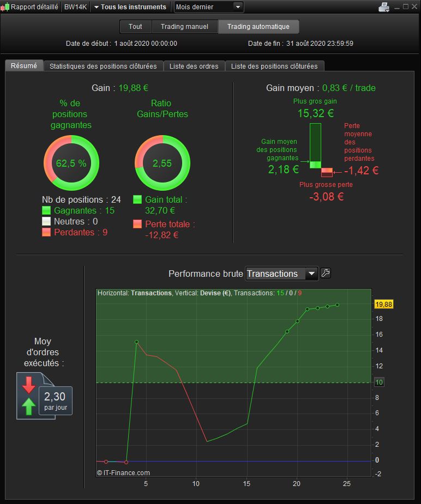
Task: Click the executed orders arrows icon
Action: coord(28,396)
